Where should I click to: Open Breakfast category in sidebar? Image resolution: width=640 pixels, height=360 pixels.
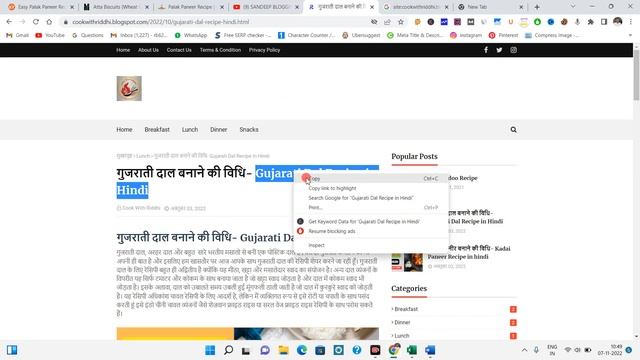[406, 309]
